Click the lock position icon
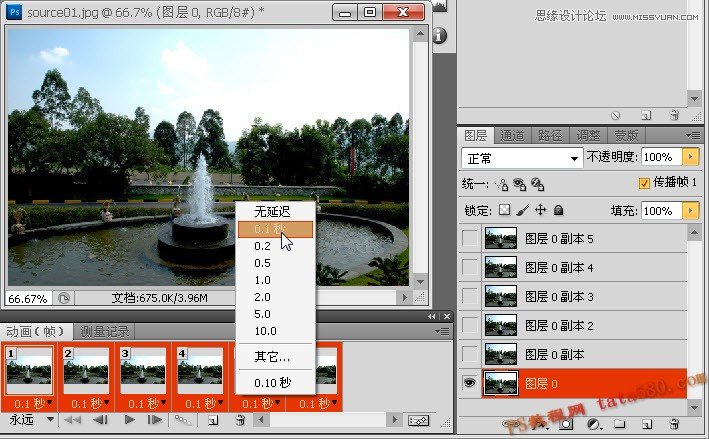709x439 pixels. pos(541,210)
